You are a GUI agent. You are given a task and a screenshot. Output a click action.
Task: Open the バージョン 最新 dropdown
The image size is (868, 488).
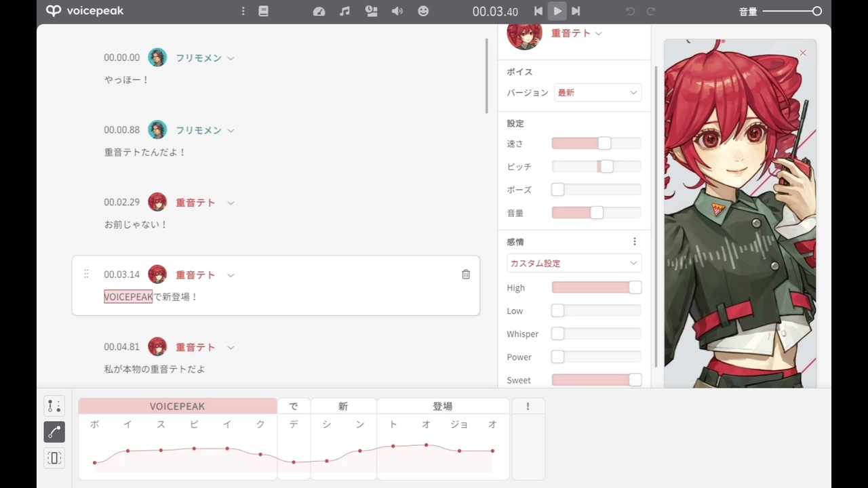click(597, 93)
